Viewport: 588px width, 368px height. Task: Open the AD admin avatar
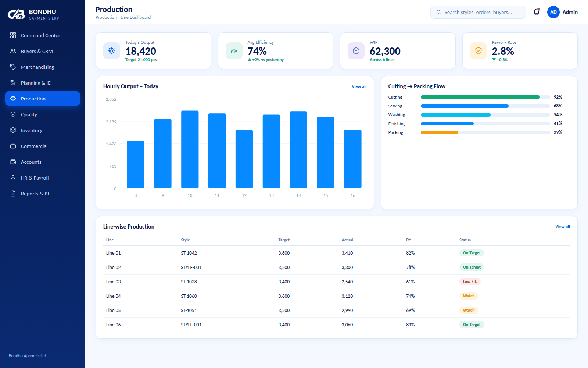(553, 12)
